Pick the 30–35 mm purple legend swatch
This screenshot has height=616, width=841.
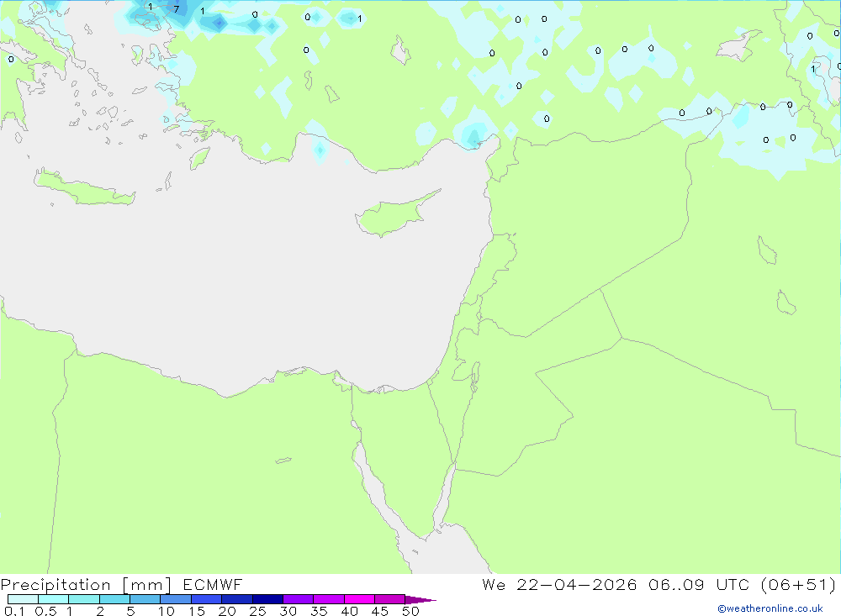click(299, 599)
